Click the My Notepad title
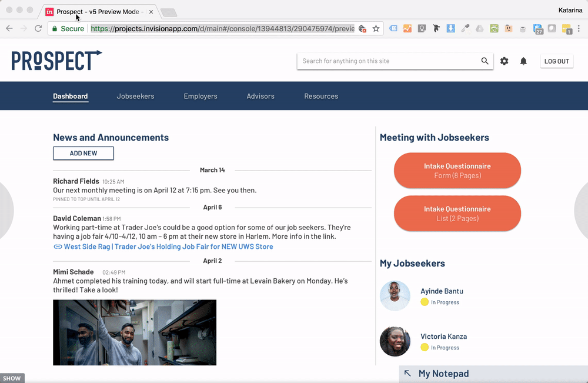Screen dimensions: 588x383 tap(443, 374)
